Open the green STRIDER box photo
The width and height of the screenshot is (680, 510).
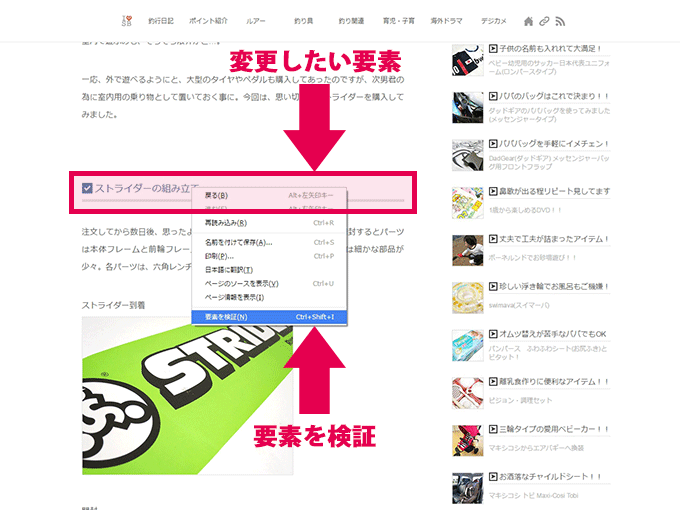[x=187, y=395]
